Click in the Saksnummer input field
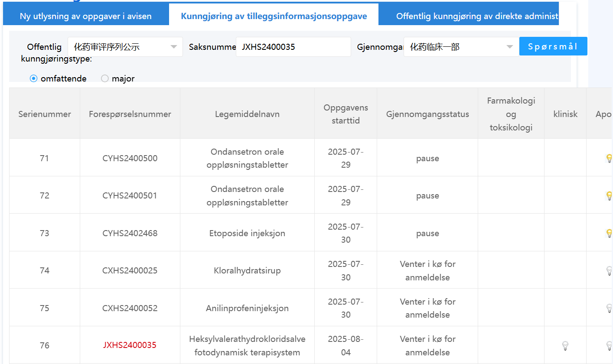Image resolution: width=613 pixels, height=364 pixels. tap(293, 47)
